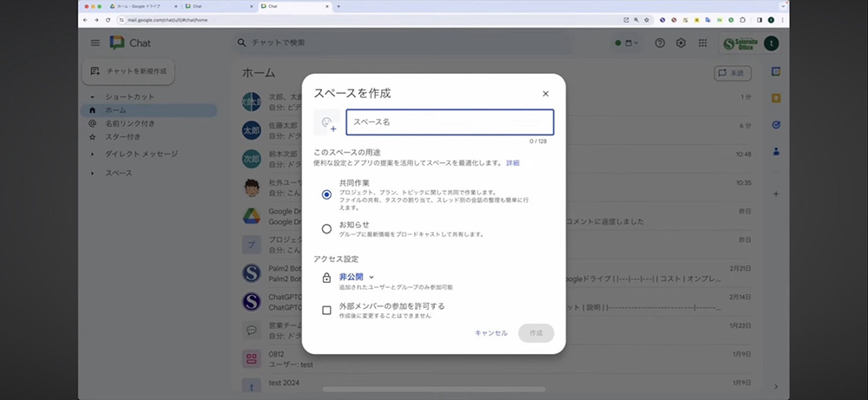Click the horizontal scrollbar at the bottom
Viewport: 868px width, 400px height.
433,390
